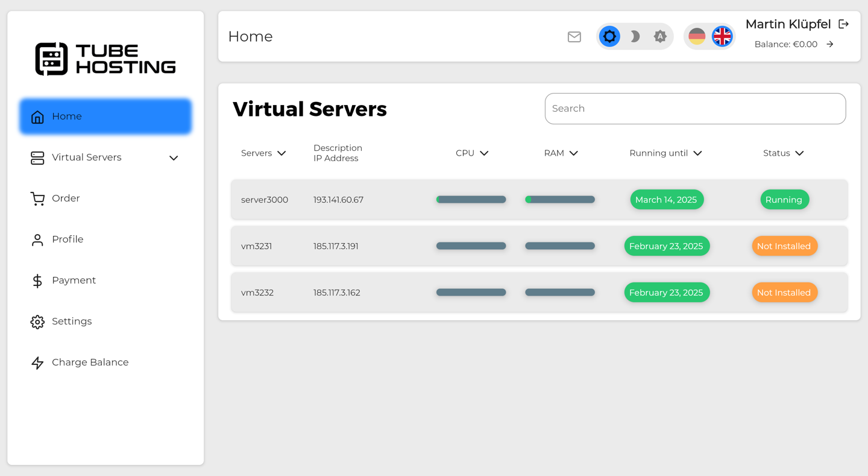The width and height of the screenshot is (868, 476).
Task: Click the March 14, 2025 badge for server3000
Action: (x=667, y=199)
